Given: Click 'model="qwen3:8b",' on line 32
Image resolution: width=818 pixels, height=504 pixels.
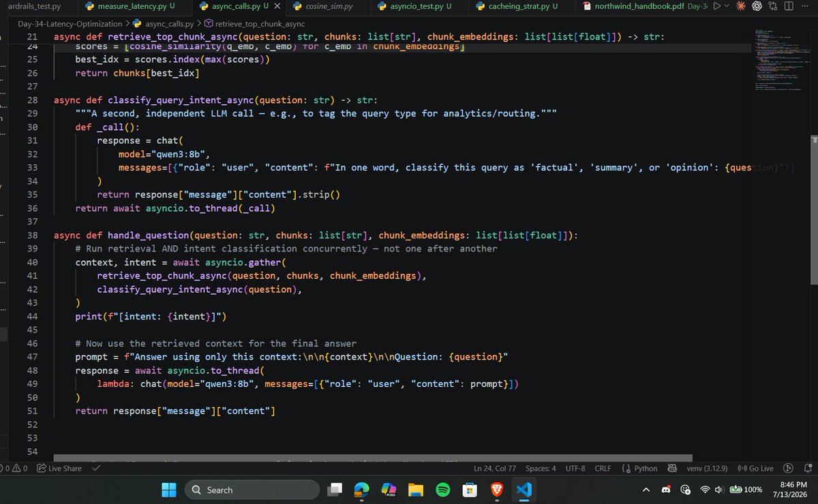Looking at the screenshot, I should point(164,154).
